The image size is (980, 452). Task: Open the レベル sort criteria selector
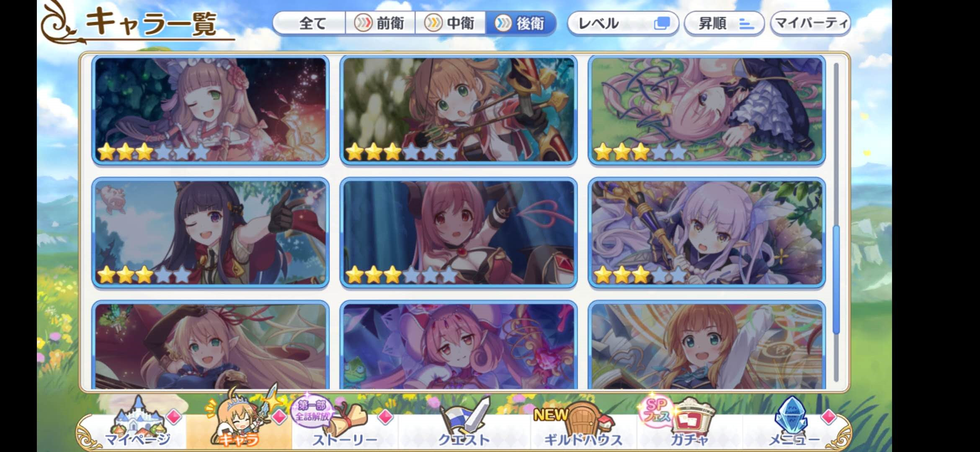(x=623, y=23)
